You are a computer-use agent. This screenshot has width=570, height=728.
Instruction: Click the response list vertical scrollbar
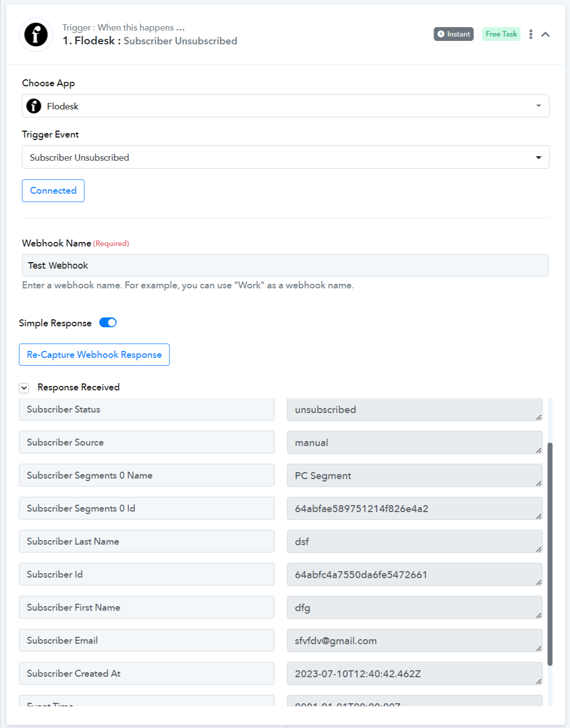click(x=550, y=554)
